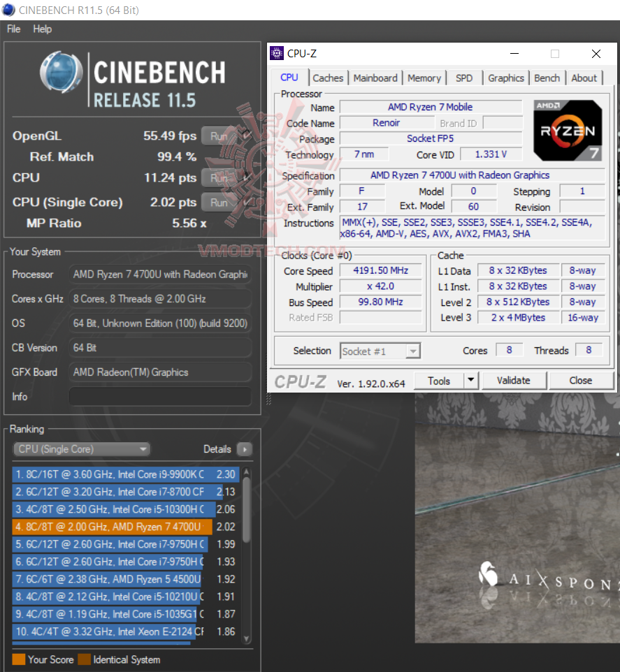Click the Cinebench app icon in title bar
The width and height of the screenshot is (620, 672).
(x=8, y=10)
